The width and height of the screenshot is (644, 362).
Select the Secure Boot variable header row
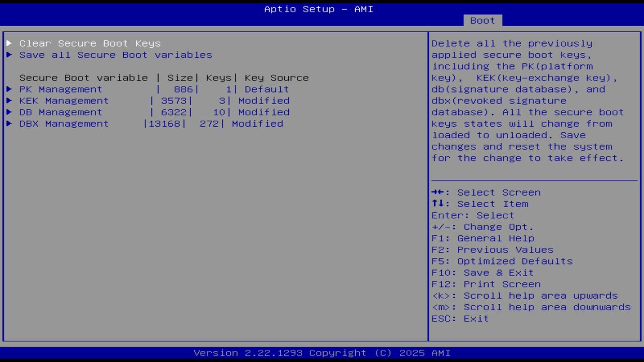(x=164, y=77)
